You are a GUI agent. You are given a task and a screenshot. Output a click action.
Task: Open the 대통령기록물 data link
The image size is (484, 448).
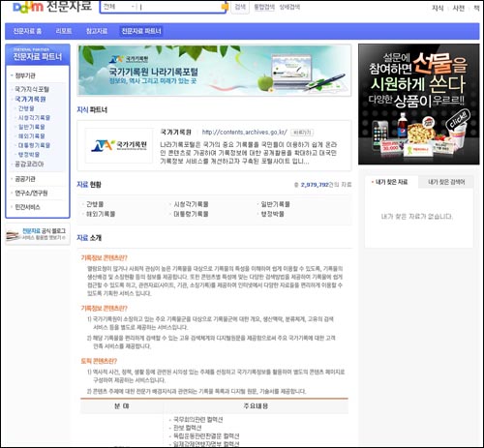click(x=191, y=214)
